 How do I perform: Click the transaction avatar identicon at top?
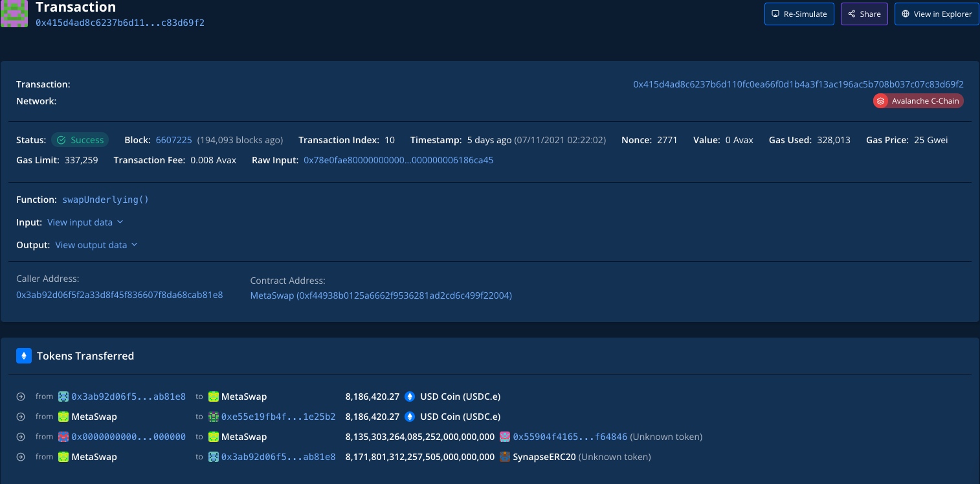point(14,14)
